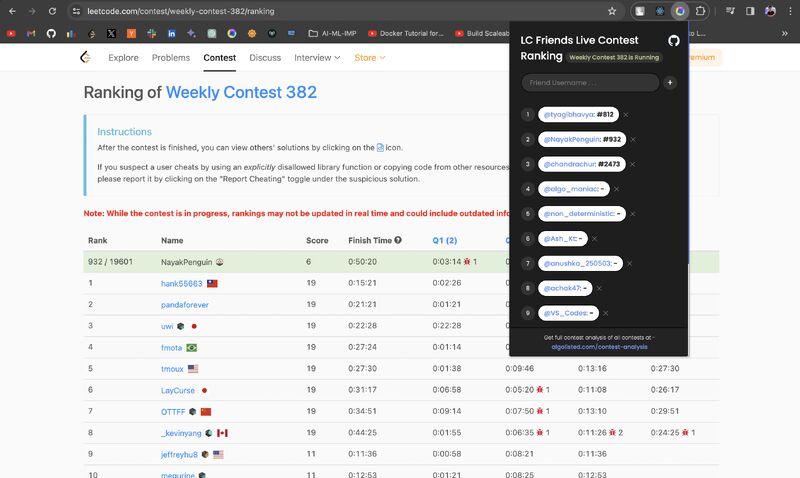Expand the Store dropdown menu
This screenshot has height=478, width=800.
[370, 58]
